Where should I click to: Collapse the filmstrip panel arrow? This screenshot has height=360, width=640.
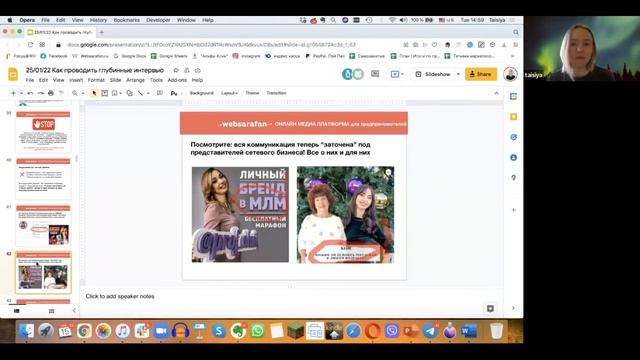(74, 311)
